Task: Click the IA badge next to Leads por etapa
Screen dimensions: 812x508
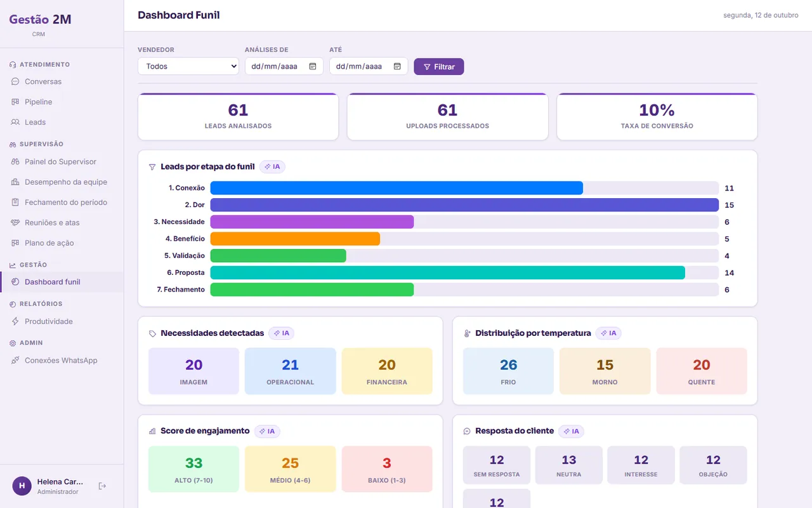Action: pyautogui.click(x=272, y=166)
